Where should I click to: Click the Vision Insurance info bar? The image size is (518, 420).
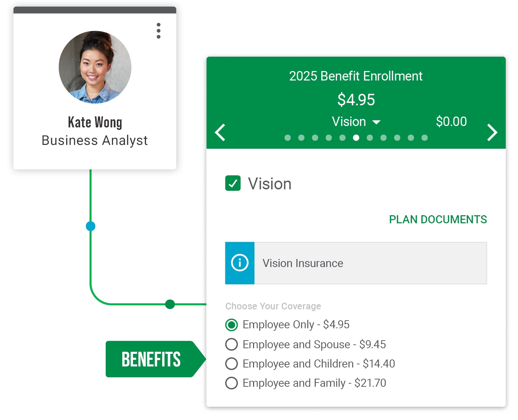370,263
